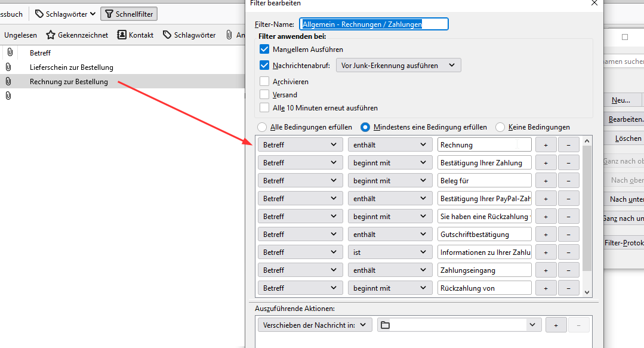This screenshot has width=644, height=348.
Task: Filter by Kontakt icon
Action: [122, 35]
